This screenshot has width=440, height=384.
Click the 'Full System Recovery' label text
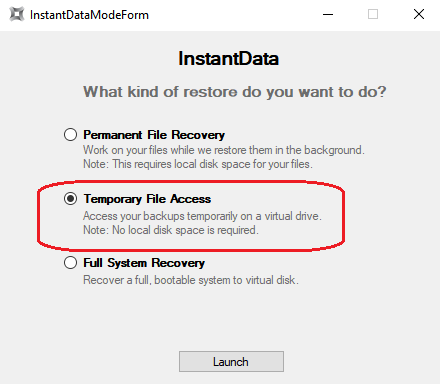tap(144, 263)
